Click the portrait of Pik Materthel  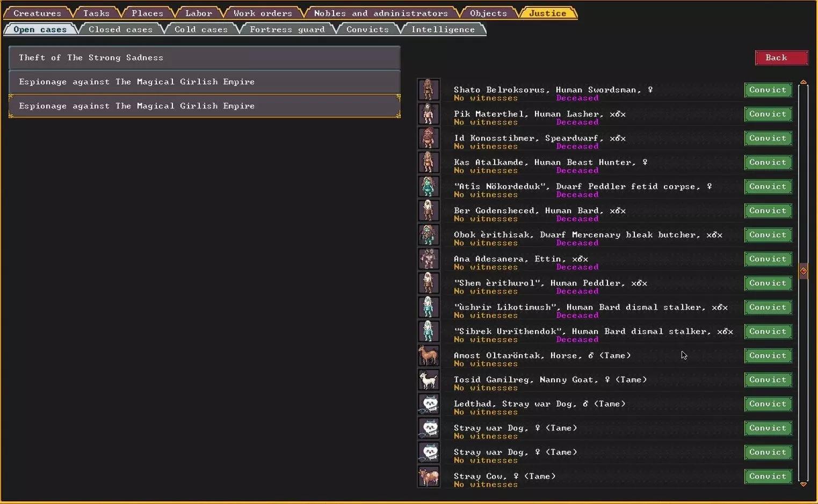pyautogui.click(x=429, y=114)
